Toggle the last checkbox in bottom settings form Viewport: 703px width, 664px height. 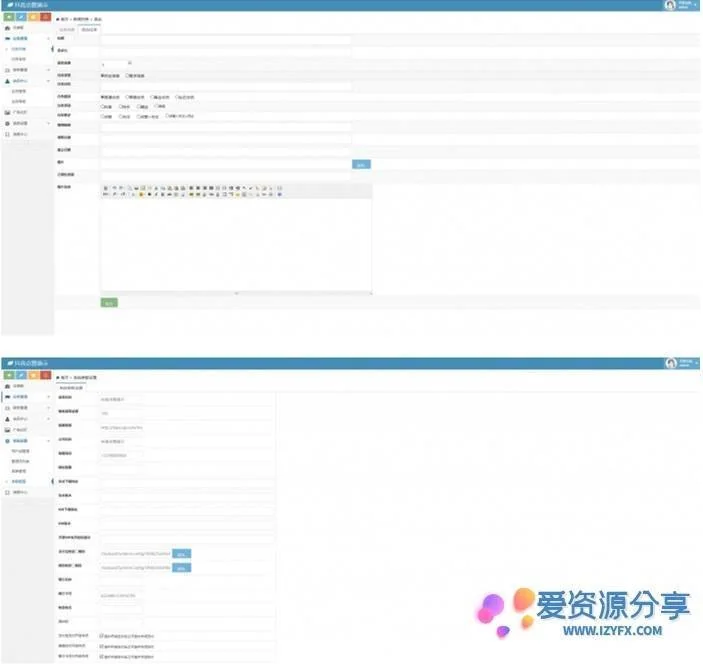coord(101,657)
